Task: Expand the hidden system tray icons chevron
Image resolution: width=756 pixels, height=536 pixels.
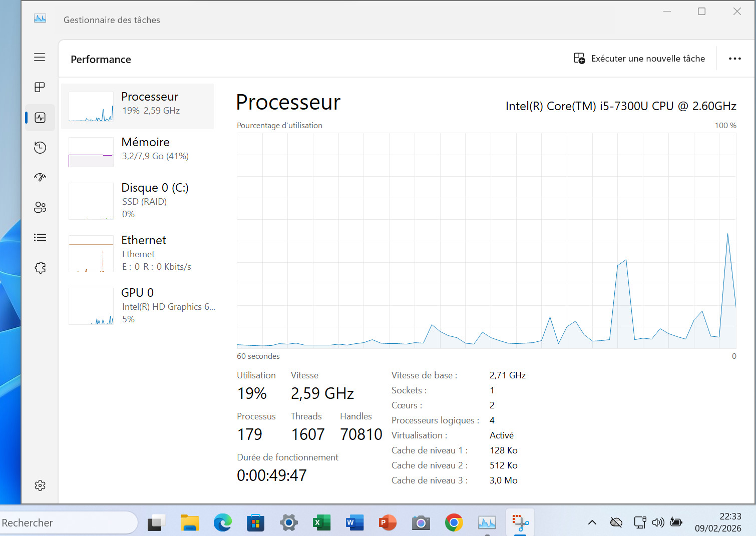Action: click(592, 522)
